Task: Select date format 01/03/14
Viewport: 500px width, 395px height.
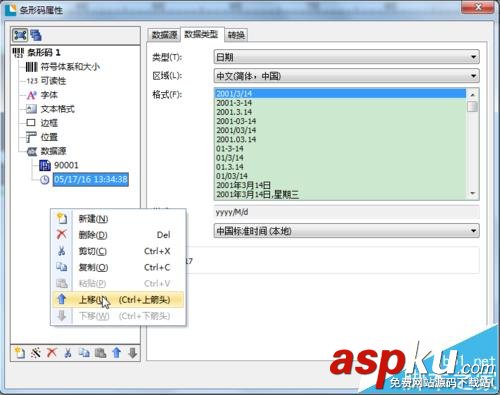Action: tap(340, 176)
